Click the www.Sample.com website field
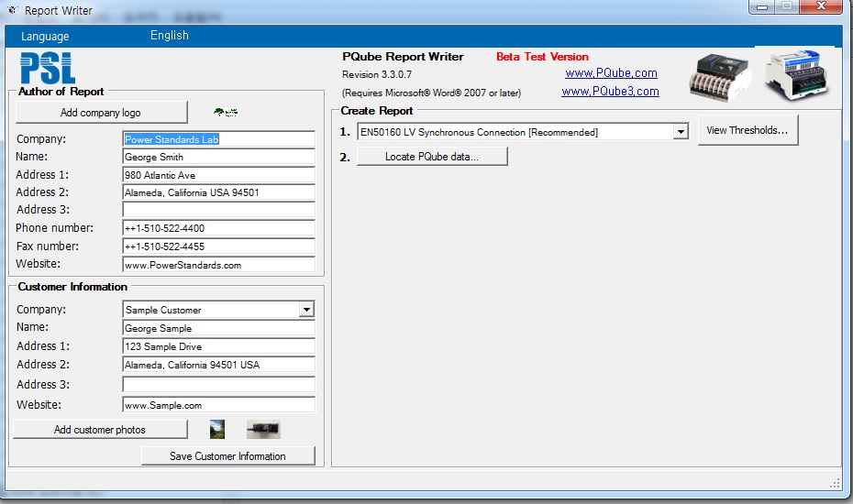The image size is (853, 504). click(218, 405)
